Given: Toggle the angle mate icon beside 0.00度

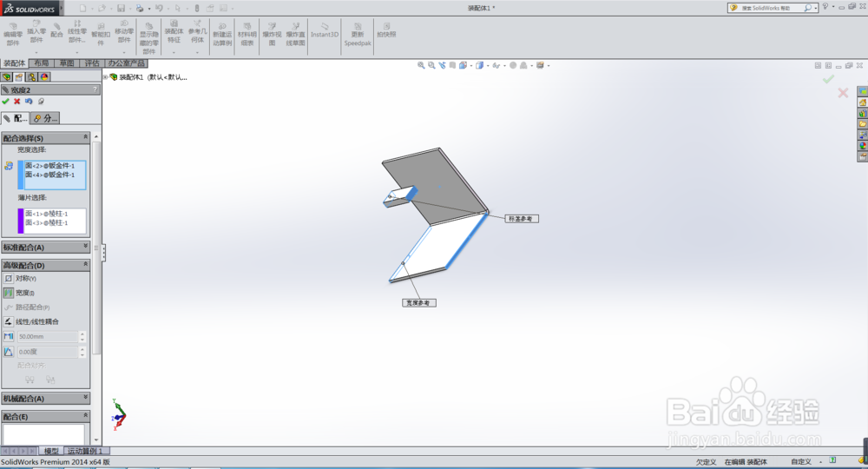Looking at the screenshot, I should coord(9,352).
